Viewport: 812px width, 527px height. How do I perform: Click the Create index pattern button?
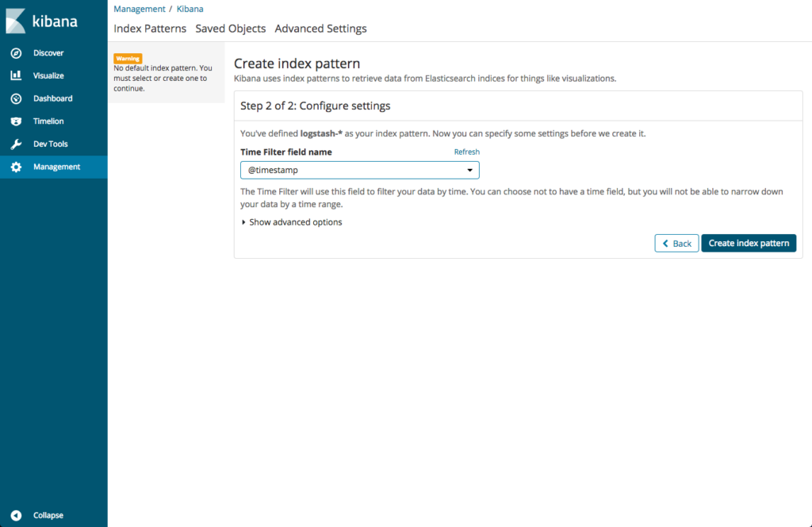coord(748,243)
